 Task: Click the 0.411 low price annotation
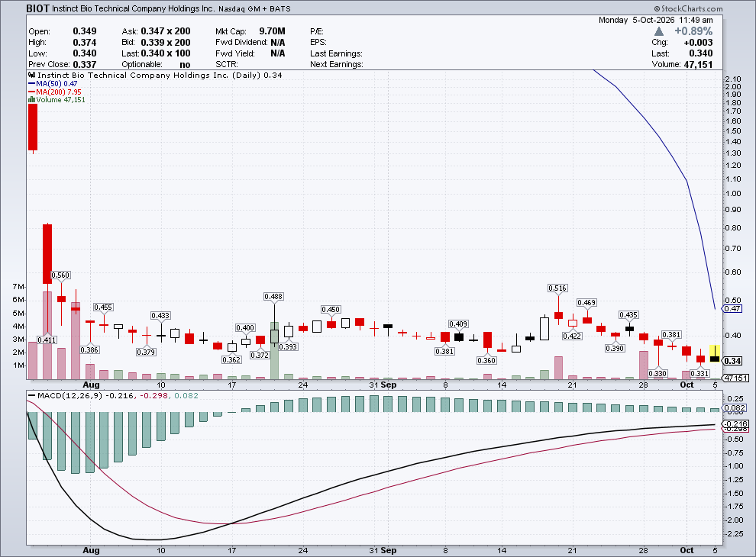(47, 340)
